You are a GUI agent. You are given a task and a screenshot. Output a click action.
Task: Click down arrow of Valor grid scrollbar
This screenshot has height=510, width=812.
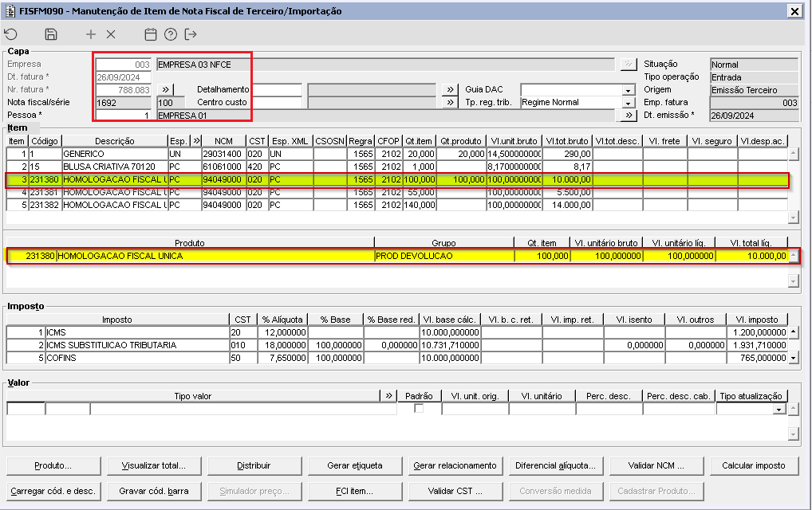[794, 434]
